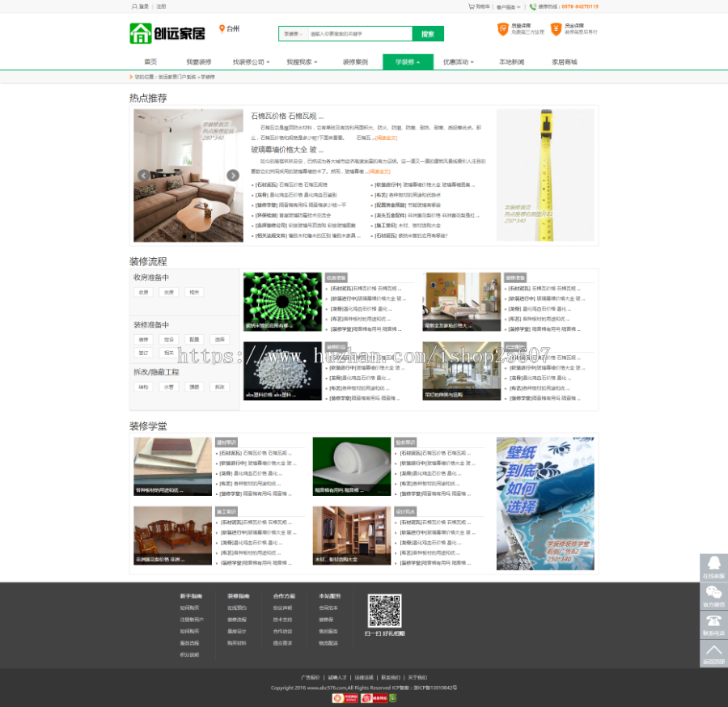This screenshot has height=707, width=728.
Task: Click 技术支持 in the footer
Action: tap(283, 620)
